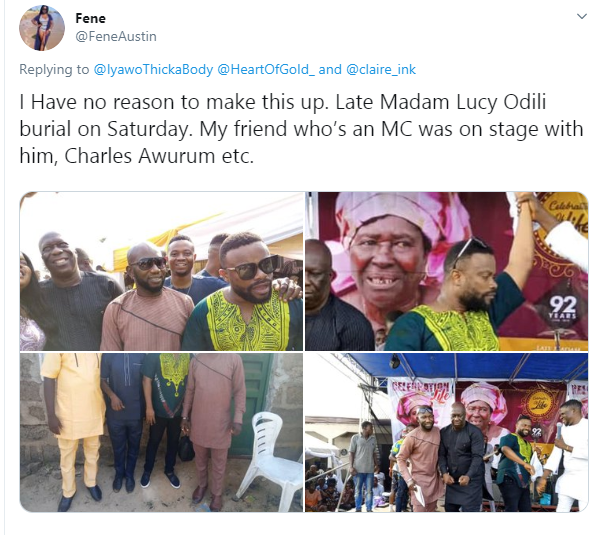
Task: Click the '92 YEARS' badge in the photo
Action: click(x=563, y=308)
